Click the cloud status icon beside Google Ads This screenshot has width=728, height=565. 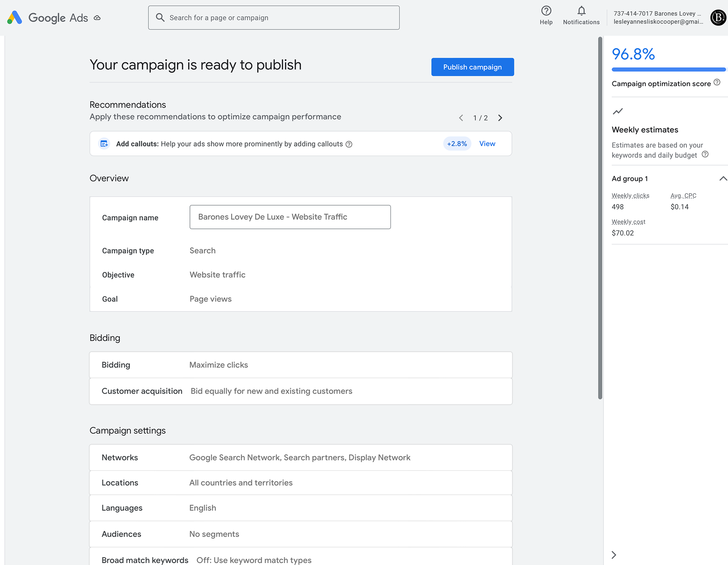tap(97, 18)
